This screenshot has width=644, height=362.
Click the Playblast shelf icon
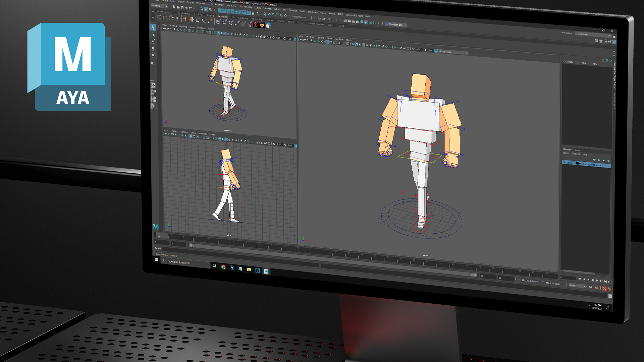pyautogui.click(x=159, y=17)
